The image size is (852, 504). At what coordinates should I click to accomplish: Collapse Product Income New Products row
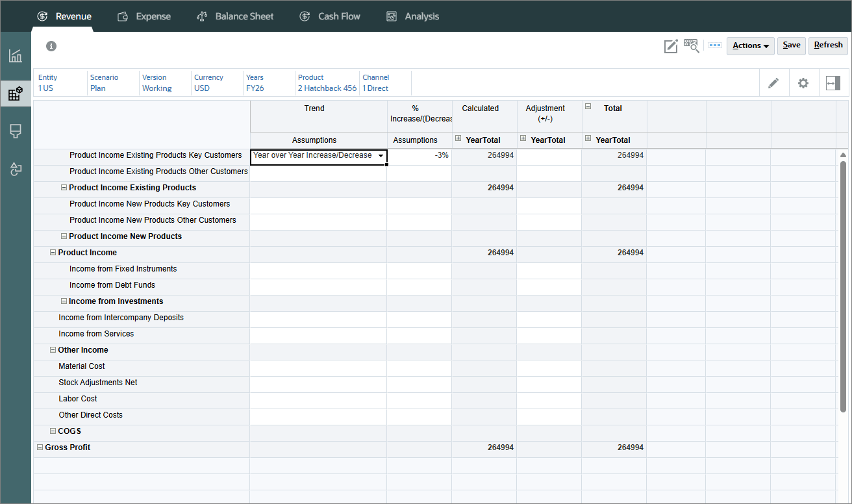point(64,236)
